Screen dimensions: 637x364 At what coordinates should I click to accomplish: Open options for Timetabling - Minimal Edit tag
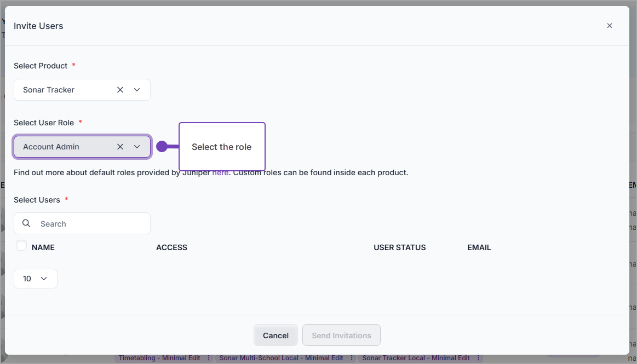209,358
